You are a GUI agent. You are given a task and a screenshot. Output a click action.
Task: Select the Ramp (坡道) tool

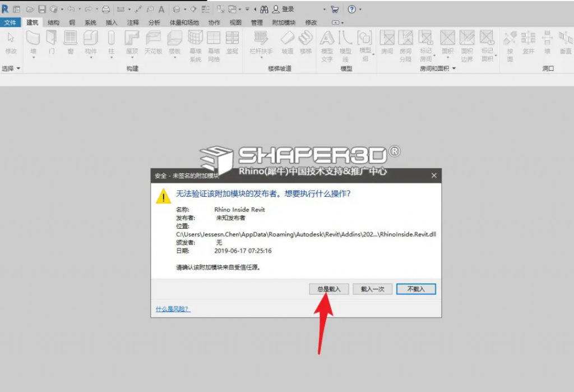click(288, 43)
